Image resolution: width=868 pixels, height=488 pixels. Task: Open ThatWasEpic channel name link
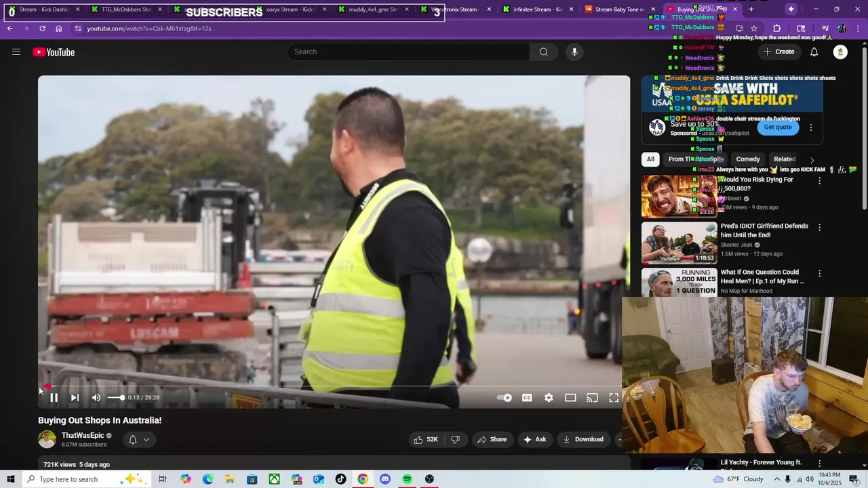pos(83,435)
